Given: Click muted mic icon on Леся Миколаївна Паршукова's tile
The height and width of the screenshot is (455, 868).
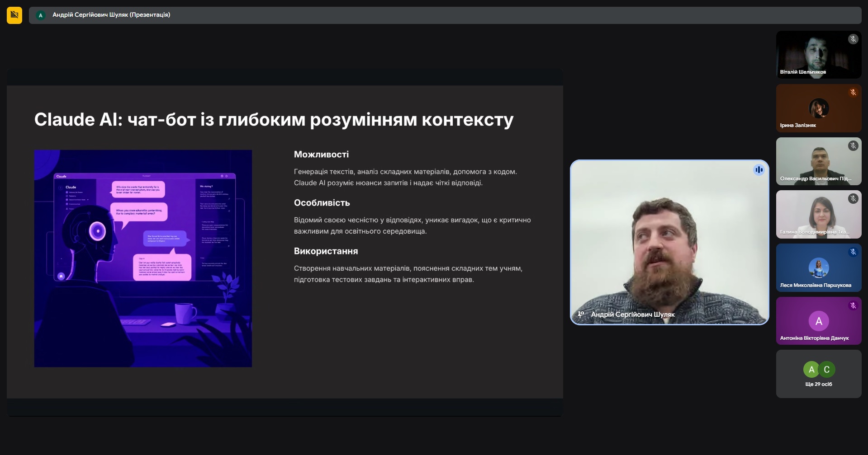Looking at the screenshot, I should tap(853, 252).
